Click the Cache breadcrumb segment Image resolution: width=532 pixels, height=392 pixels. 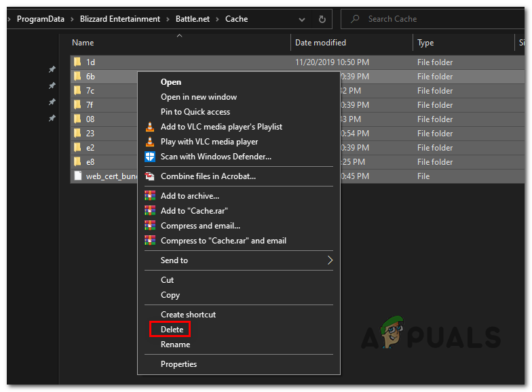pos(236,19)
